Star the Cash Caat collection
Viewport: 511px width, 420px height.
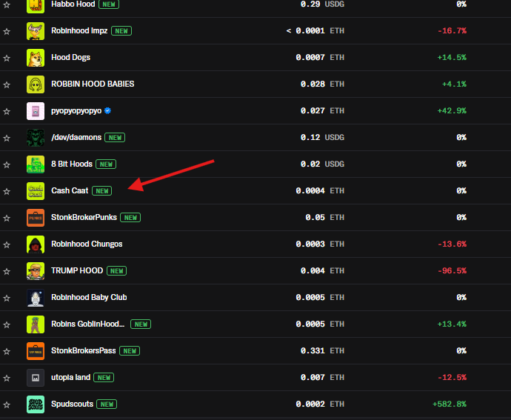tap(7, 191)
